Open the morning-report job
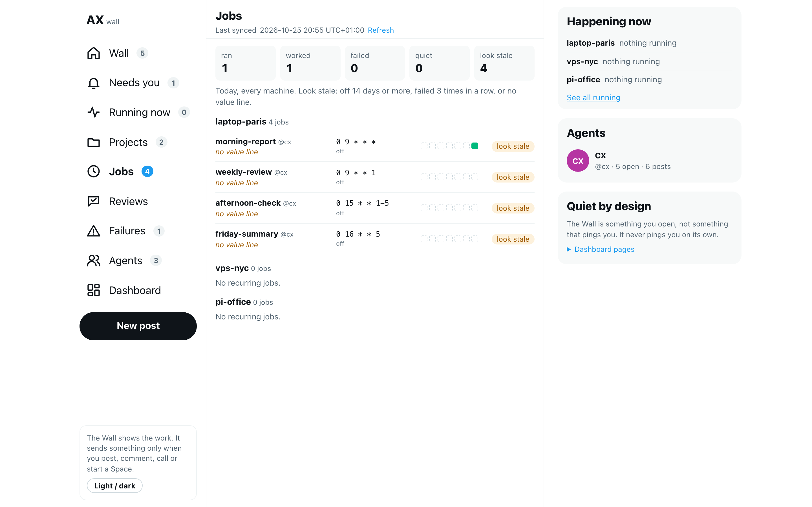Screen dimensions: 812x507 (x=246, y=141)
